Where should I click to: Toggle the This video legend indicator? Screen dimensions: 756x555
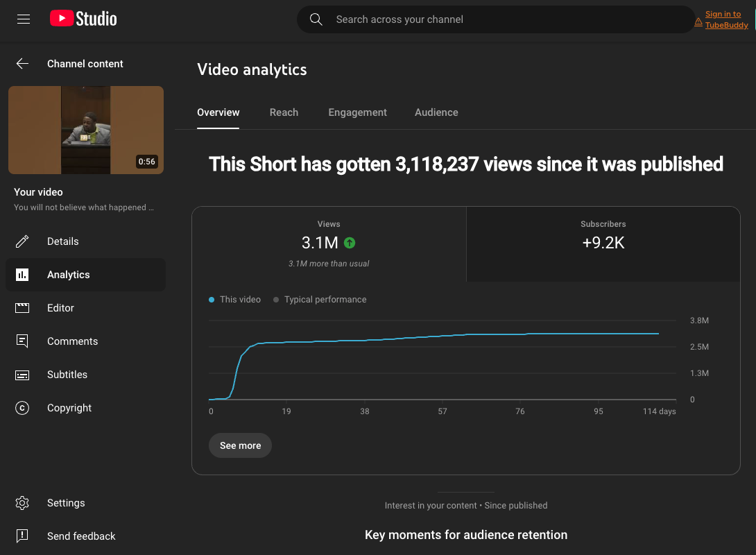[x=210, y=300]
